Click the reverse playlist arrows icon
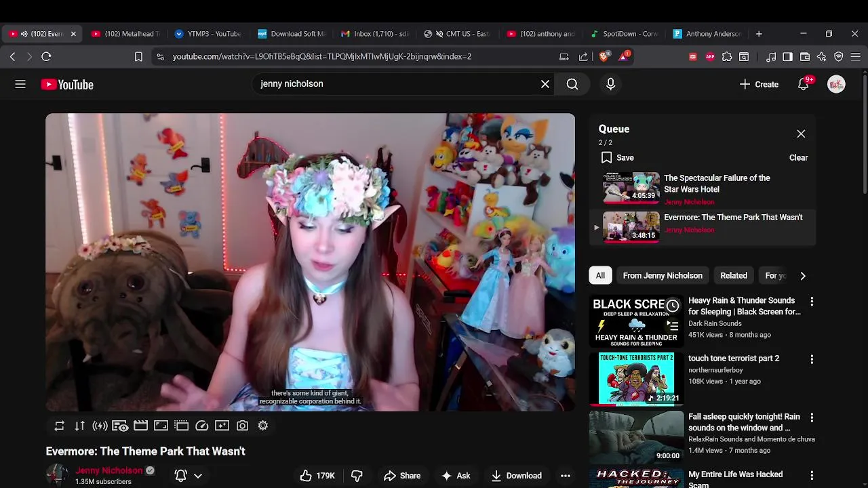 [80, 426]
